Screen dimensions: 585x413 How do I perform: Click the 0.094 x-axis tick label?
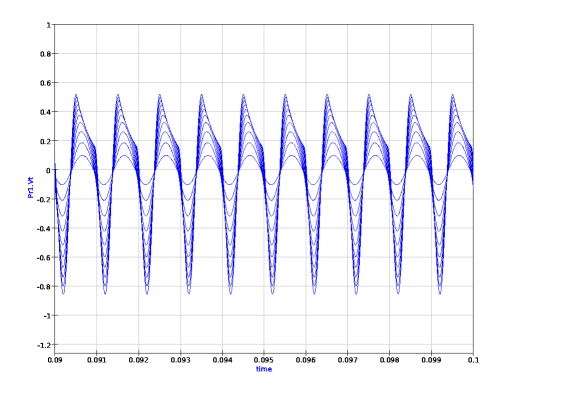click(x=222, y=360)
